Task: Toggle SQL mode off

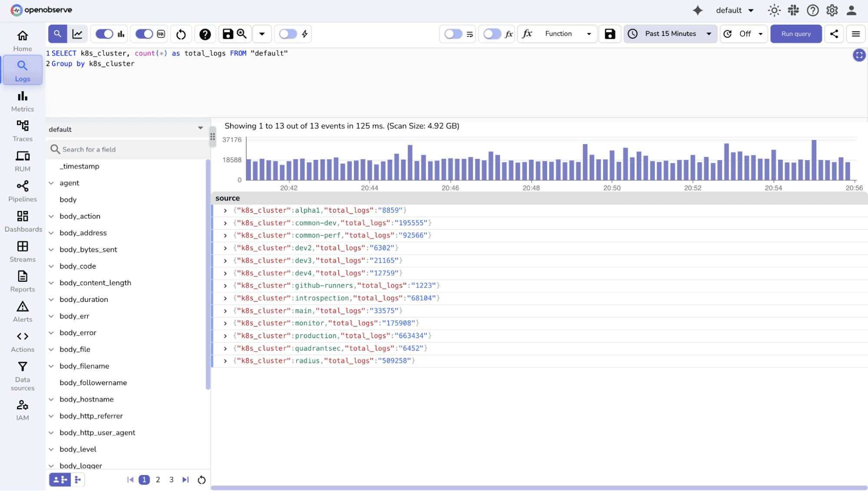Action: tap(143, 33)
